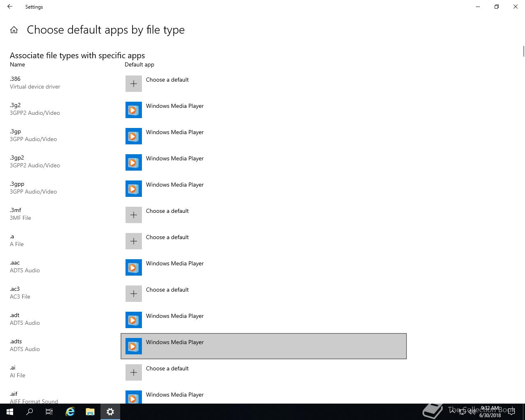Image resolution: width=525 pixels, height=420 pixels.
Task: Select the 'AC3 File' description text
Action: [20, 297]
